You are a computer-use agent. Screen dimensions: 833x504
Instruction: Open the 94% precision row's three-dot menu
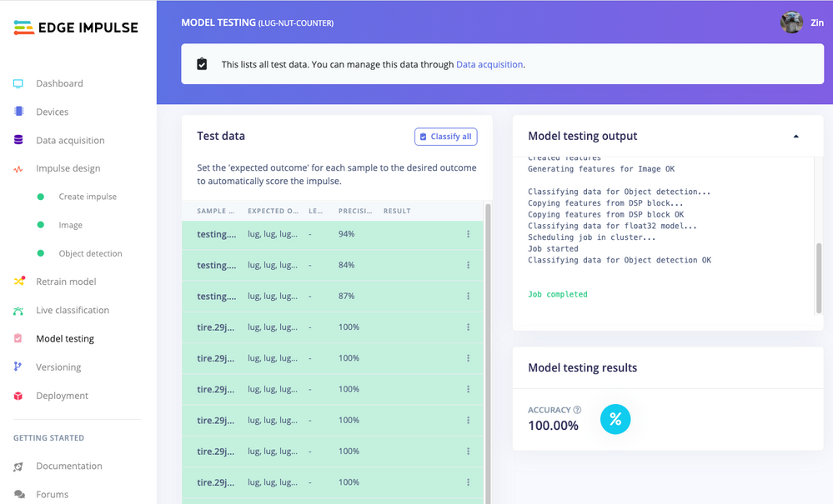pyautogui.click(x=468, y=234)
